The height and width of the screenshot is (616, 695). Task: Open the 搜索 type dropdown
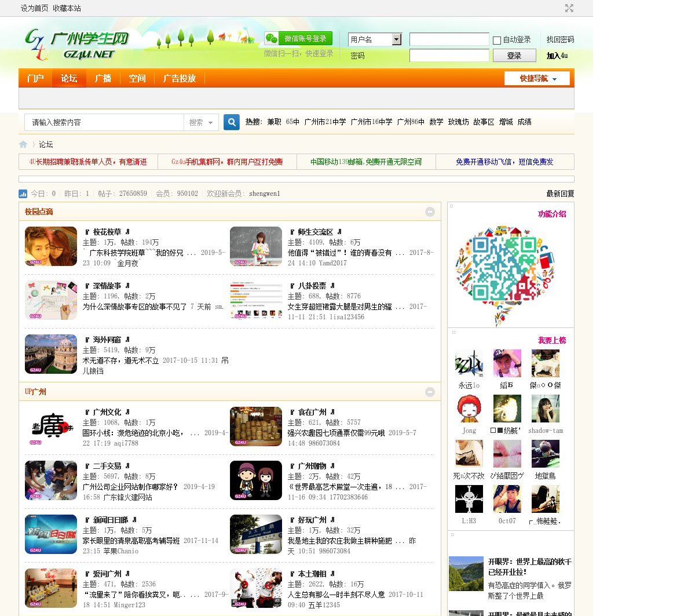click(202, 122)
